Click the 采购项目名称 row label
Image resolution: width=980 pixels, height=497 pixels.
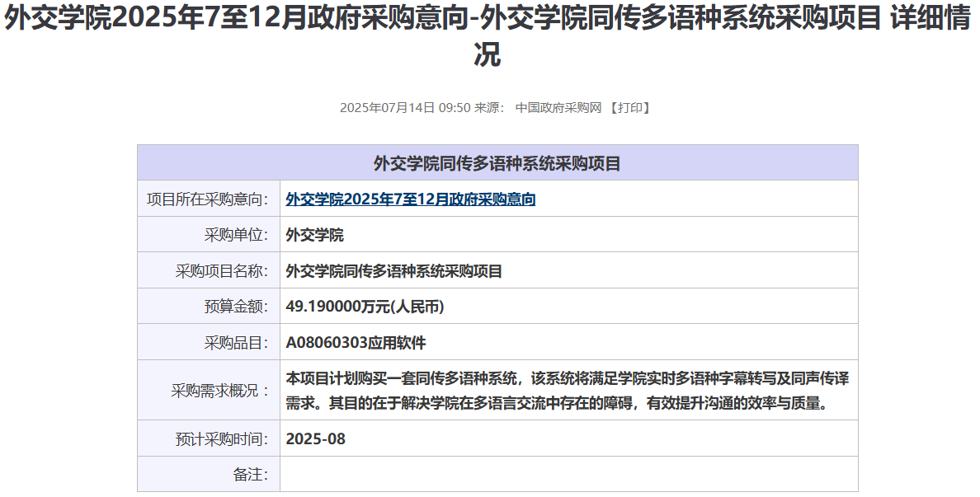[x=222, y=271]
